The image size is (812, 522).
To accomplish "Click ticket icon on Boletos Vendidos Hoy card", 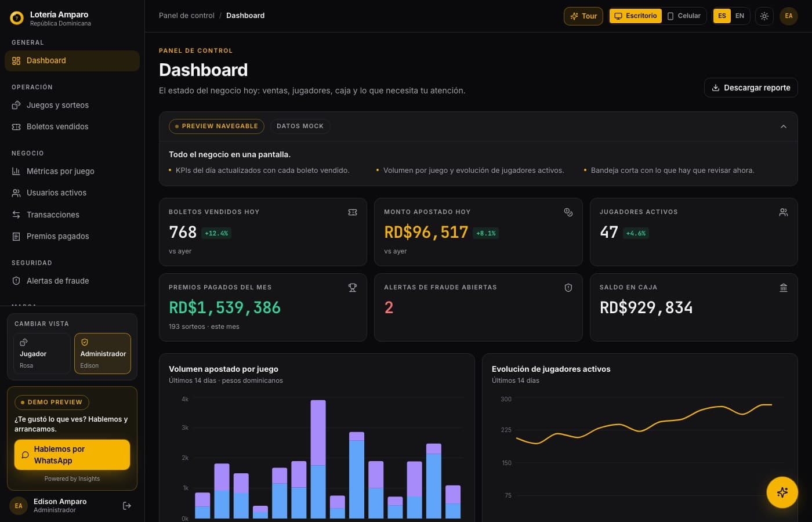I will (353, 212).
